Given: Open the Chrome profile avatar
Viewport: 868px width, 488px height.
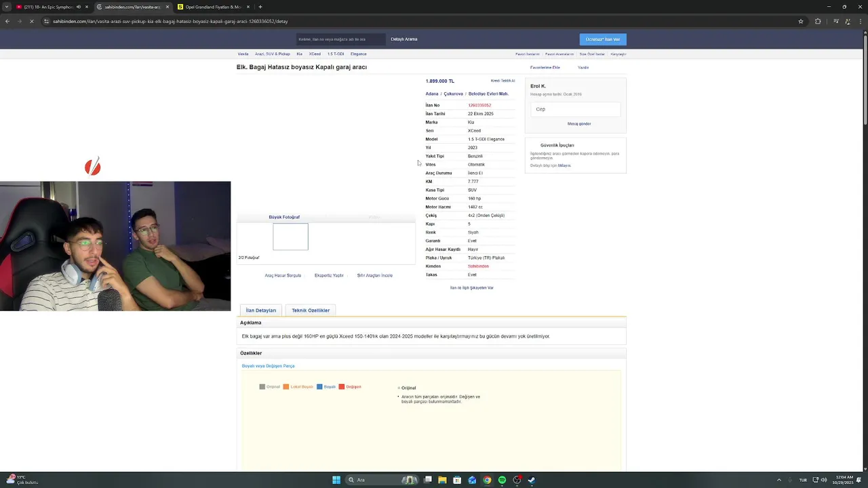Looking at the screenshot, I should tap(848, 21).
